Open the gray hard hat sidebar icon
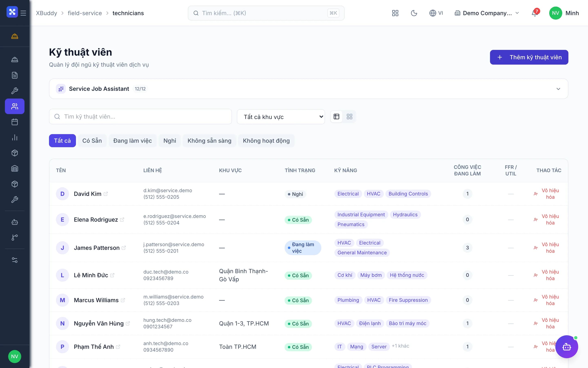 [14, 60]
